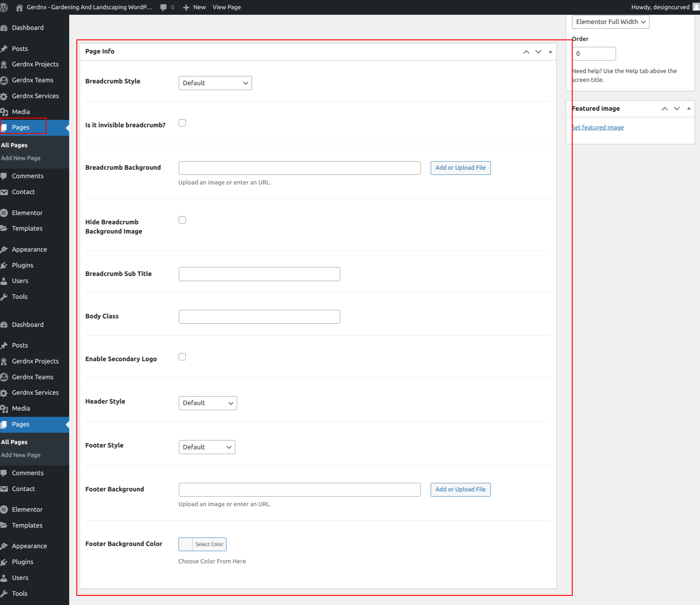Open Gerdnx Projects in the sidebar menu
The height and width of the screenshot is (605, 700).
[x=35, y=64]
